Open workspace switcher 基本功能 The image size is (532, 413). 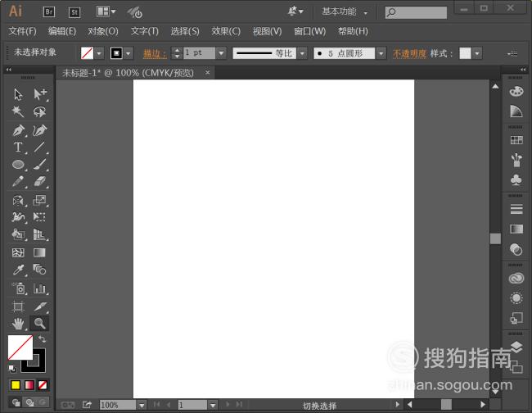click(345, 12)
